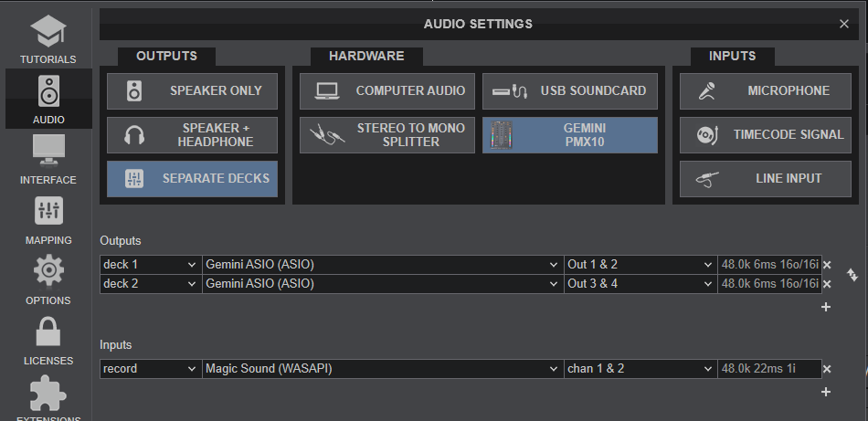Go to Options gear icon
The height and width of the screenshot is (421, 868).
pos(48,278)
